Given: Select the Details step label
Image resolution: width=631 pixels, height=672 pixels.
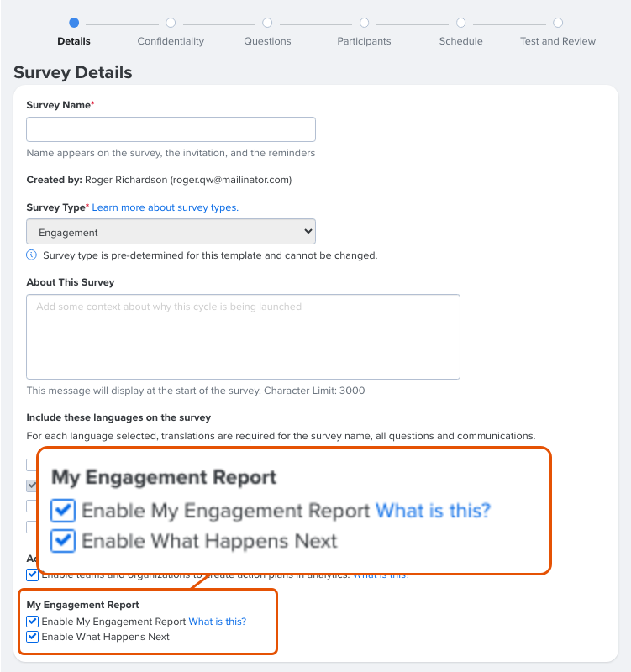Looking at the screenshot, I should click(x=74, y=40).
